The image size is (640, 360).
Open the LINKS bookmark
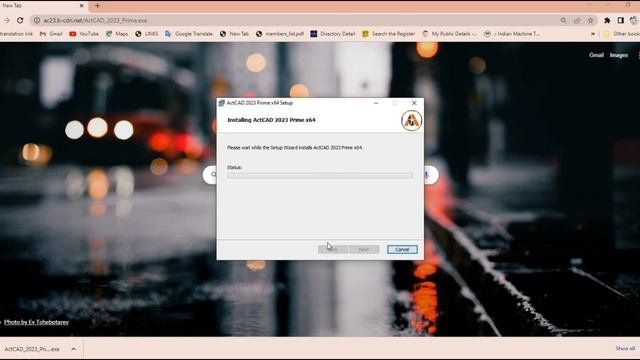point(147,34)
